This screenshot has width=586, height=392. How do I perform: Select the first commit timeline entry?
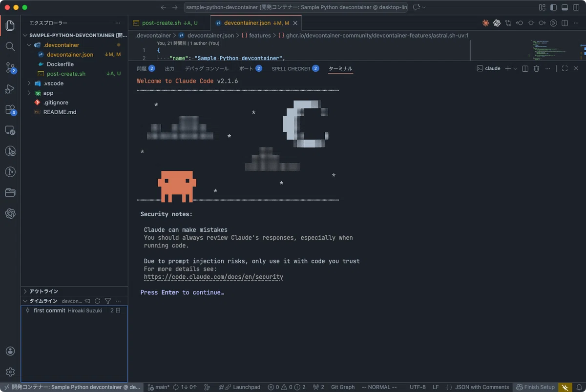74,310
